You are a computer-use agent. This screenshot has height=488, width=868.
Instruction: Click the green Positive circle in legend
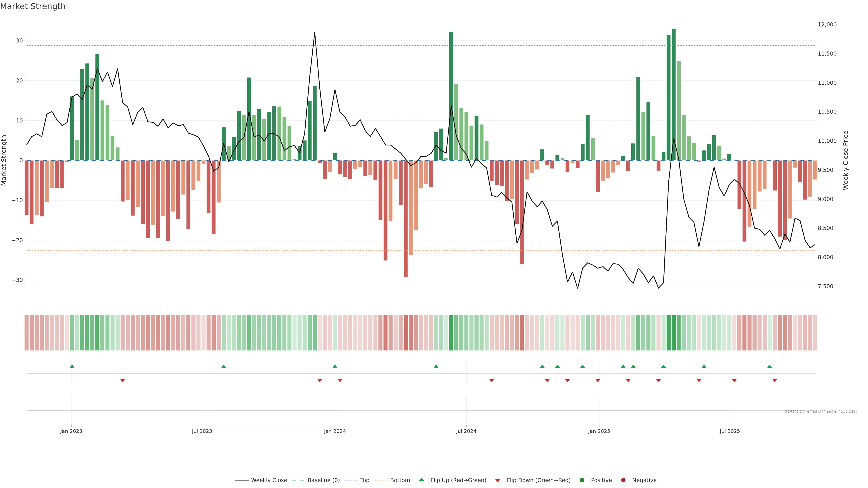[x=582, y=480]
